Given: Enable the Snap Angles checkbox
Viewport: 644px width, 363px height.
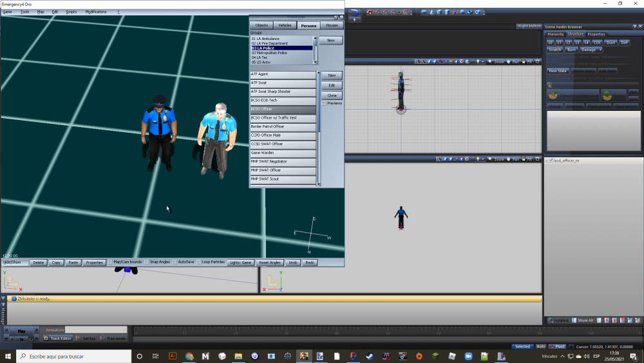Looking at the screenshot, I should click(147, 262).
